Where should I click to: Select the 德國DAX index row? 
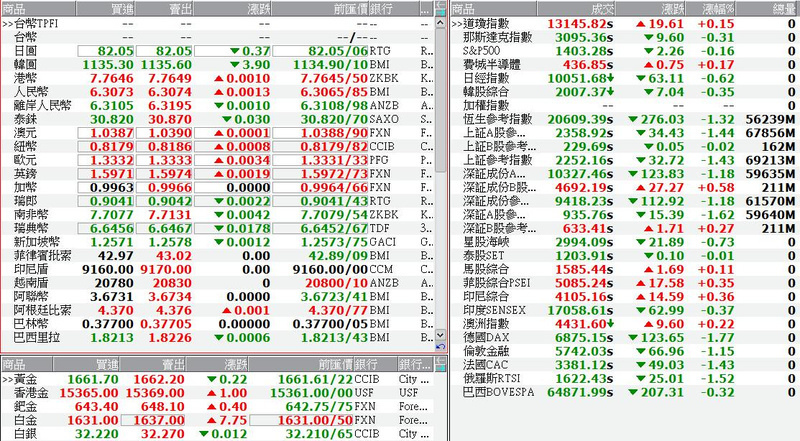coord(625,337)
